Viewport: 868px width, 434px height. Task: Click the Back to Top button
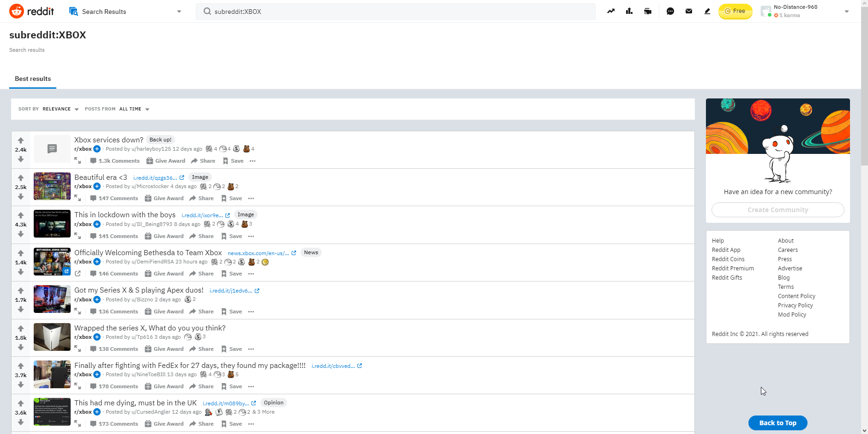click(x=778, y=423)
